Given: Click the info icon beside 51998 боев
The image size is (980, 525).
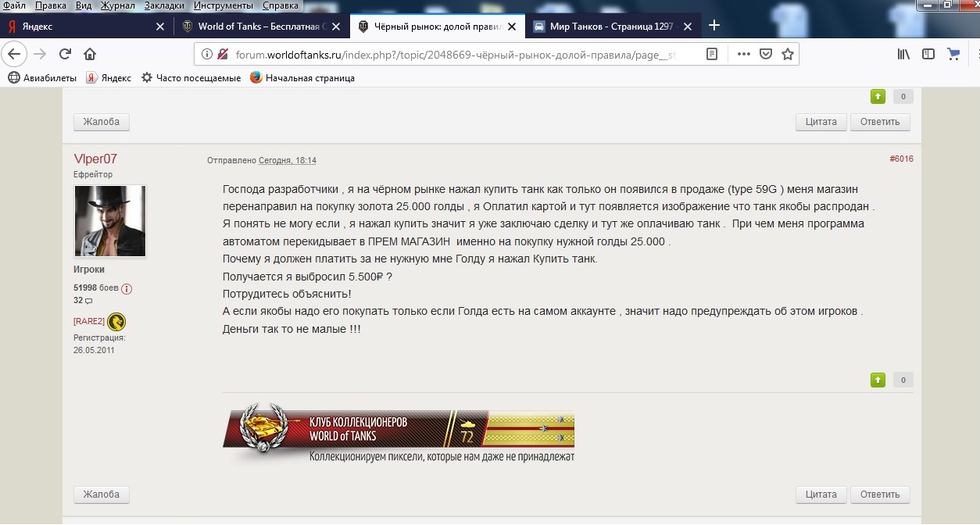Looking at the screenshot, I should [127, 288].
